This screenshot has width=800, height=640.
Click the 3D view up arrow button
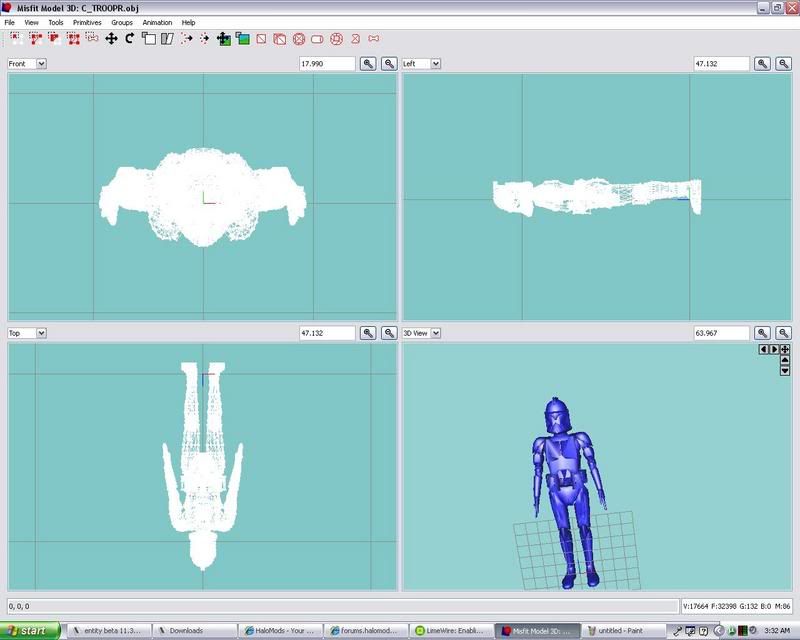click(785, 360)
